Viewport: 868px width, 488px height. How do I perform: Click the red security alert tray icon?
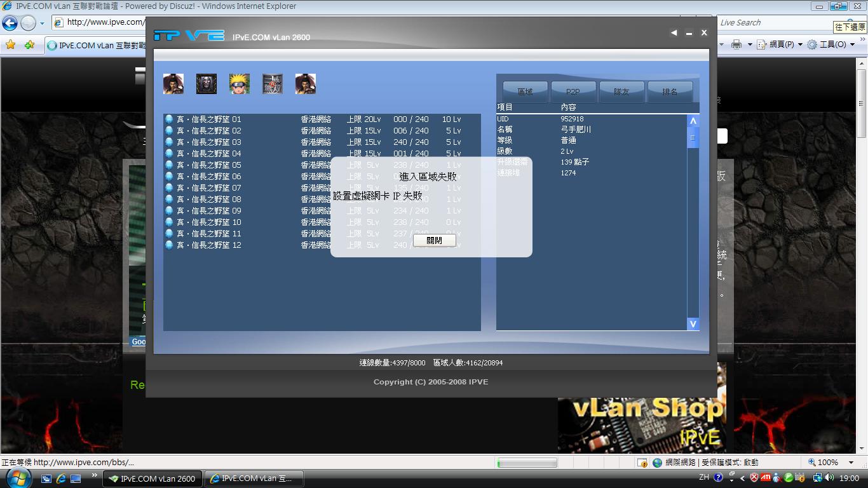[754, 478]
